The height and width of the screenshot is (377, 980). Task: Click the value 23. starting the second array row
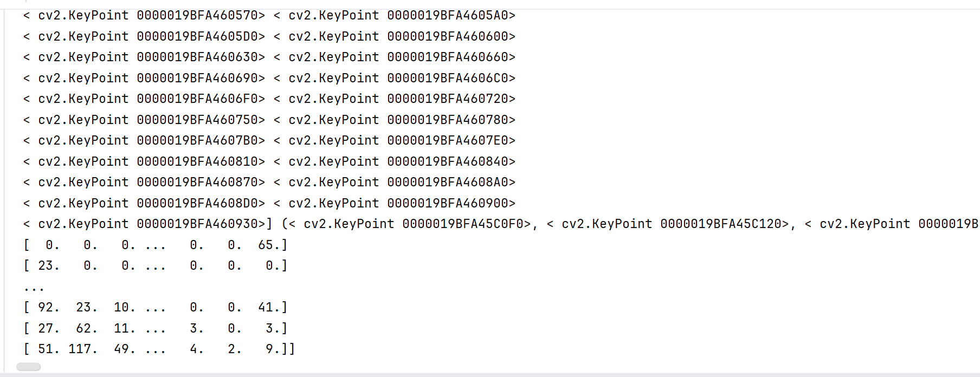coord(49,266)
